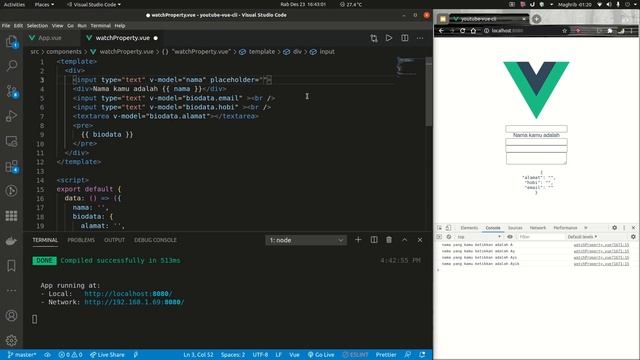Open Vue language mode selector
640x360 pixels.
[294, 355]
